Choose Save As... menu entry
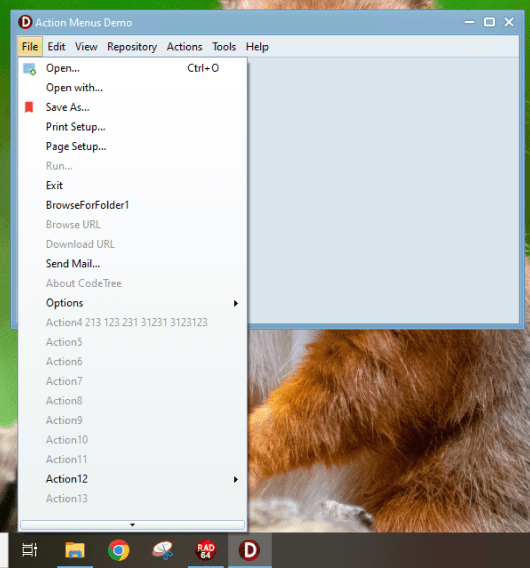This screenshot has height=568, width=530. [133, 107]
